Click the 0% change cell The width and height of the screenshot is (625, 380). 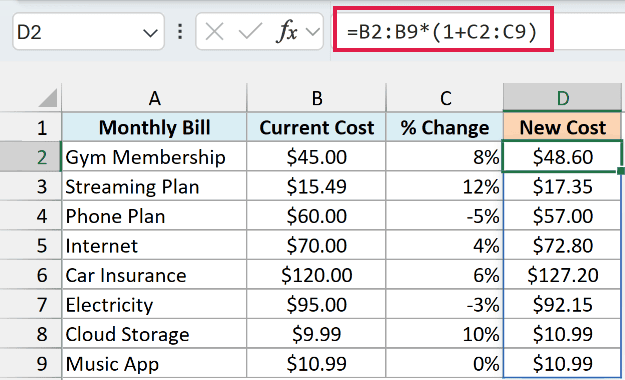coord(445,363)
